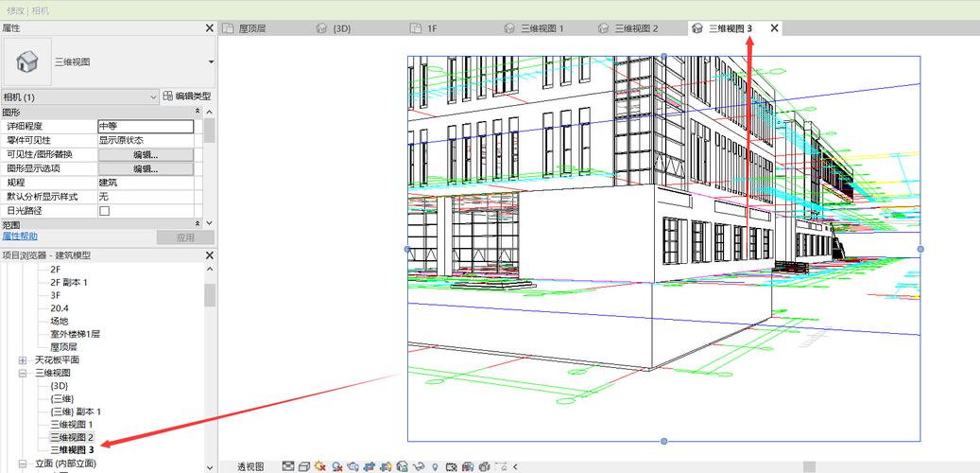The image size is (980, 473).
Task: Open the 属性帮助 link
Action: [x=20, y=236]
